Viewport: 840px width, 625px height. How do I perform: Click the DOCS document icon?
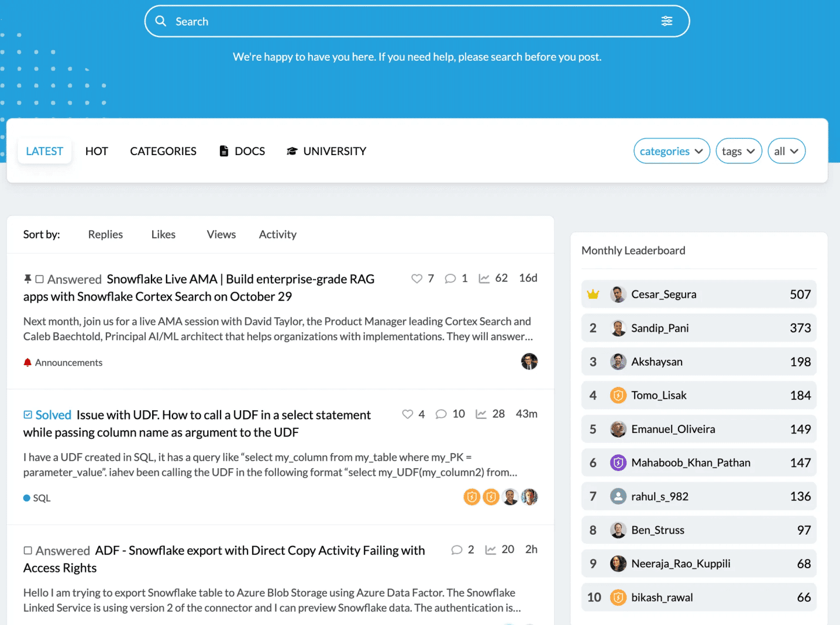coord(224,151)
